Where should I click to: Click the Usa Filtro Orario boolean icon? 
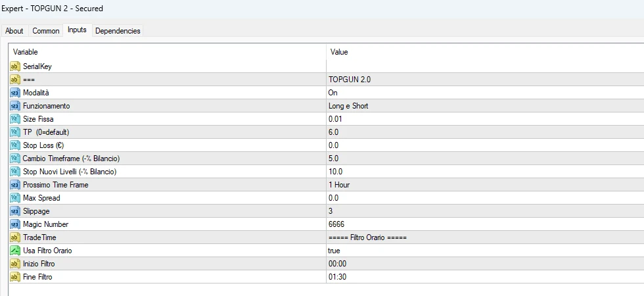point(15,251)
